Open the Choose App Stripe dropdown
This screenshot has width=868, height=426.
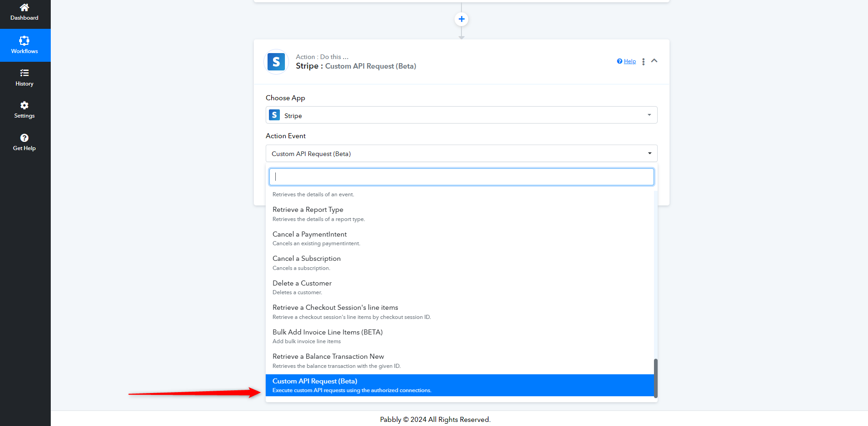click(x=461, y=115)
